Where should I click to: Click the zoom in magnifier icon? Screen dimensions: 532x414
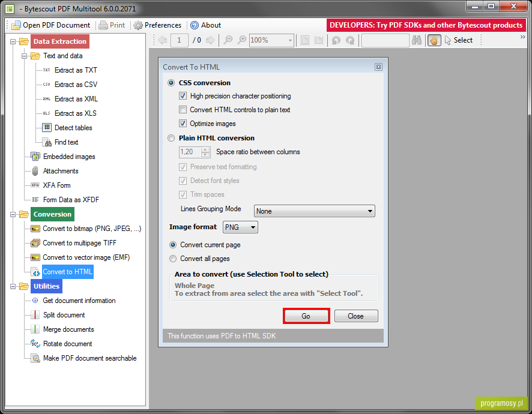(242, 40)
